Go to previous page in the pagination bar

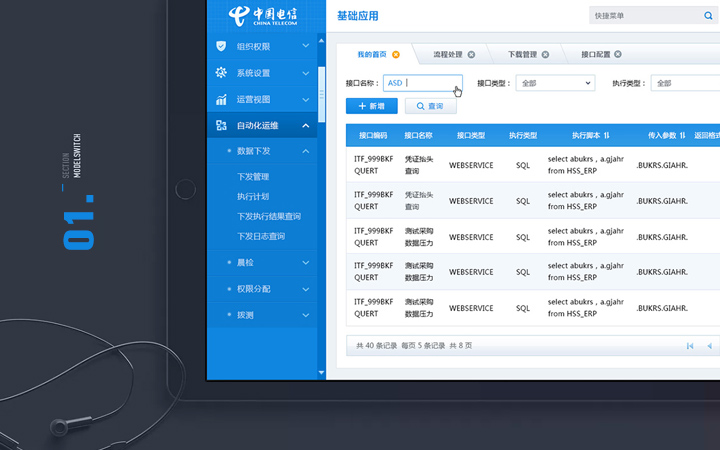pos(709,346)
